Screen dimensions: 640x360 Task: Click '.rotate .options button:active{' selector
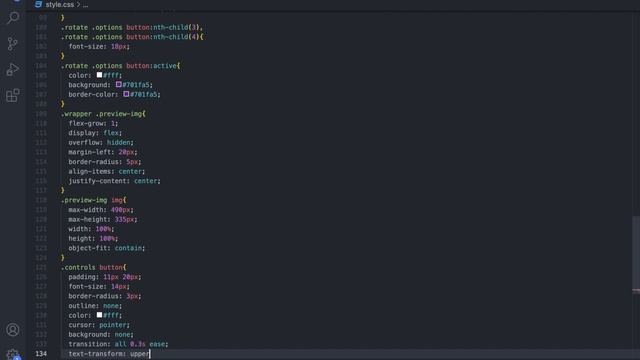(120, 66)
